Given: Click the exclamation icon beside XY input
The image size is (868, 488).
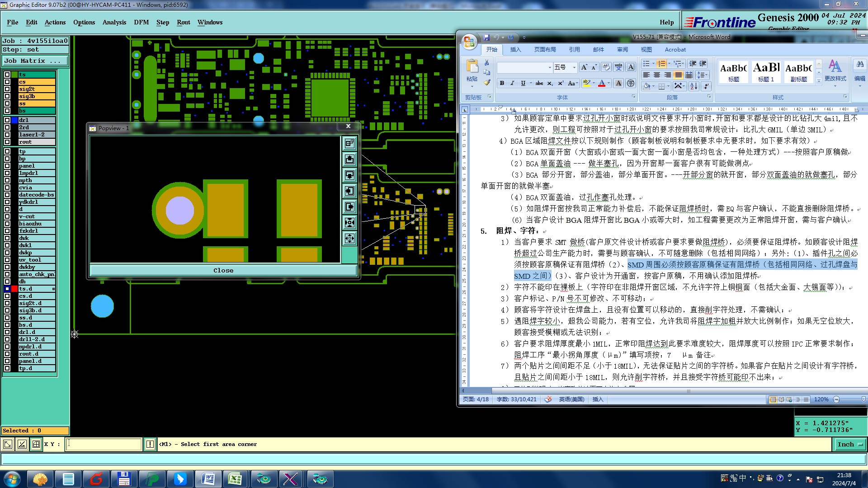Looking at the screenshot, I should tap(150, 445).
